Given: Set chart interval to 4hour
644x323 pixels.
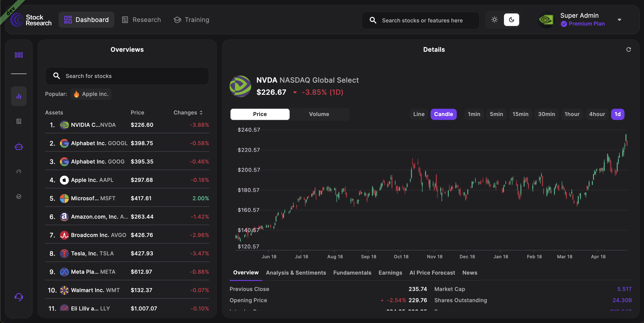Looking at the screenshot, I should tap(597, 114).
